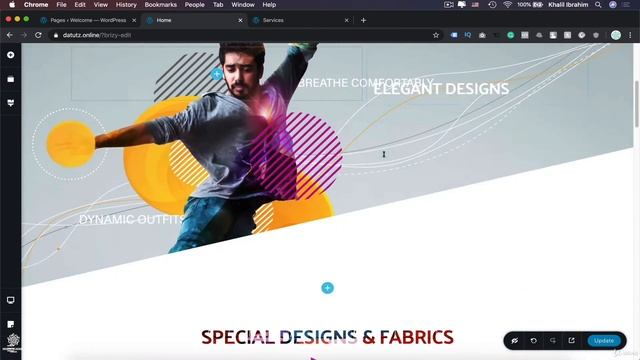The image size is (640, 360).
Task: Click the Wi-Fi status icon
Action: point(507,4)
